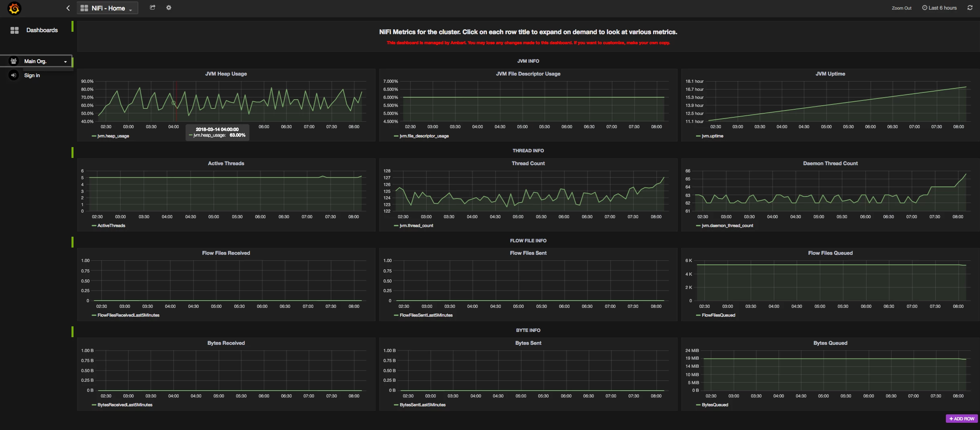Open the share dashboard icon
This screenshot has width=980, height=430.
pos(153,8)
